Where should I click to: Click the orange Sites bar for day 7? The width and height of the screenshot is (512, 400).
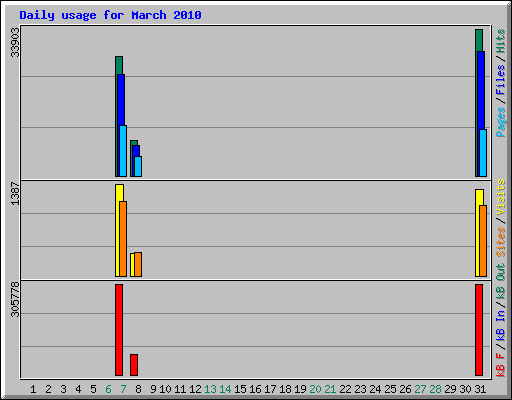(123, 239)
